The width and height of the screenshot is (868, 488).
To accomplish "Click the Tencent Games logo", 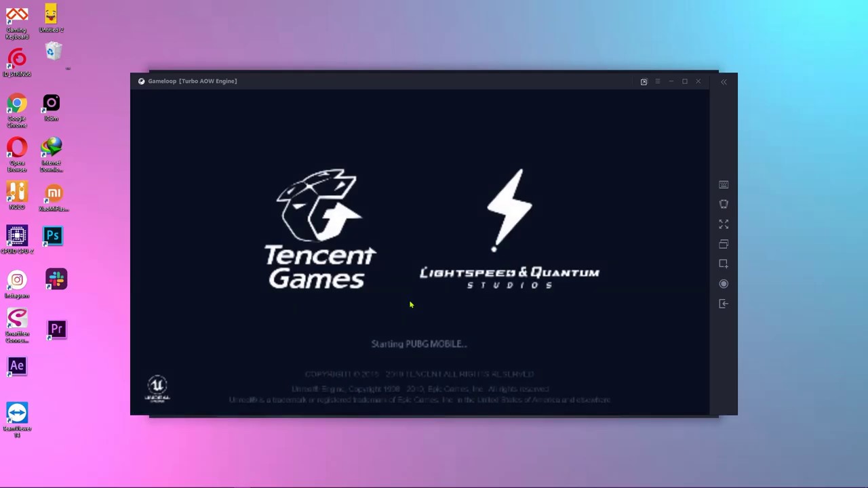I will (x=320, y=229).
